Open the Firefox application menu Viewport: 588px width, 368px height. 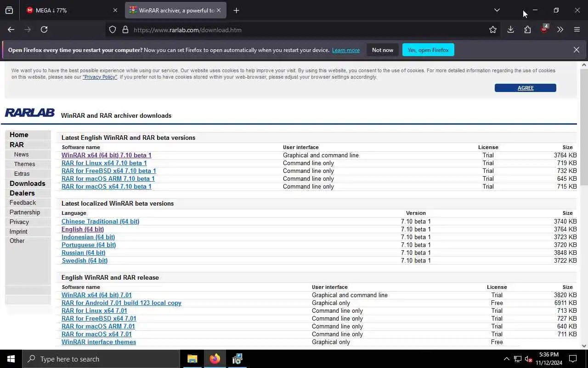[x=577, y=30]
